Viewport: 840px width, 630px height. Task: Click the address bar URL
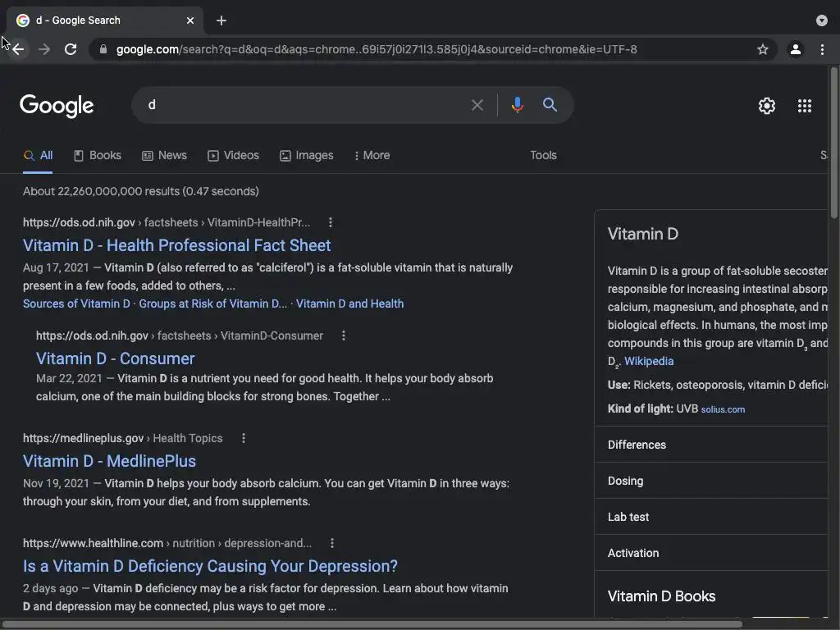[x=377, y=49]
